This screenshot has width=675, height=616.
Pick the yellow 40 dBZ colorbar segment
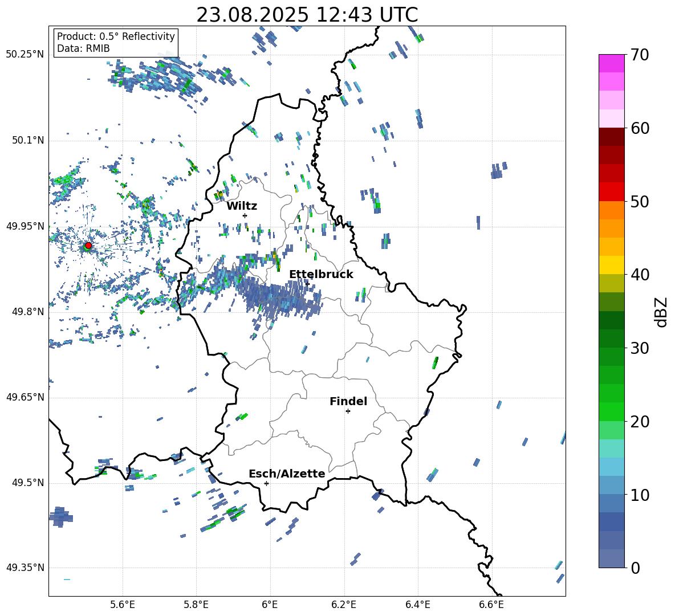tap(611, 265)
